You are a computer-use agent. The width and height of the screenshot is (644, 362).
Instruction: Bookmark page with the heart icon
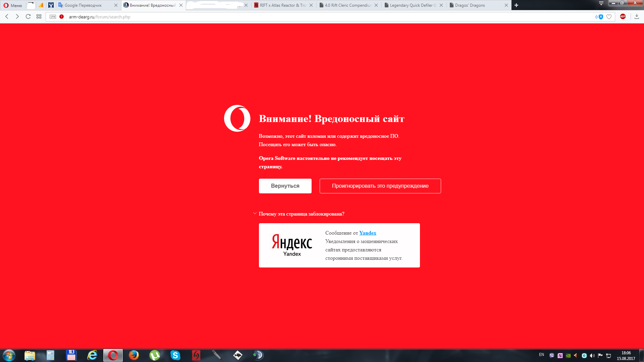pyautogui.click(x=609, y=17)
